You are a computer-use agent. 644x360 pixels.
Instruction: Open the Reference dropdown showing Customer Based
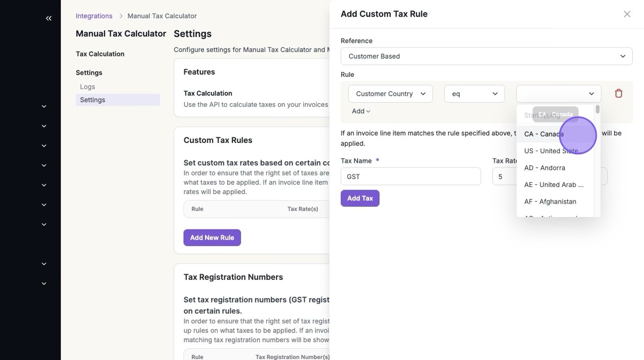tap(486, 56)
